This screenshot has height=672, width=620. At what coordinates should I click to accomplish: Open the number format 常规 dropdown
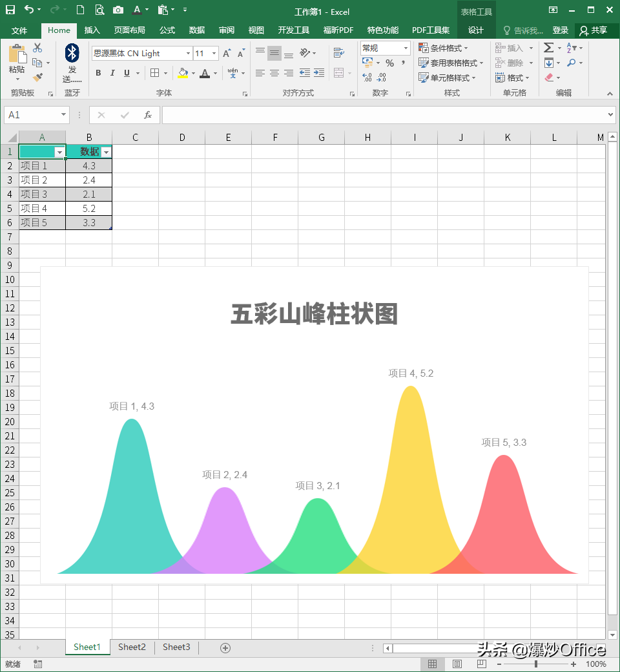(406, 48)
